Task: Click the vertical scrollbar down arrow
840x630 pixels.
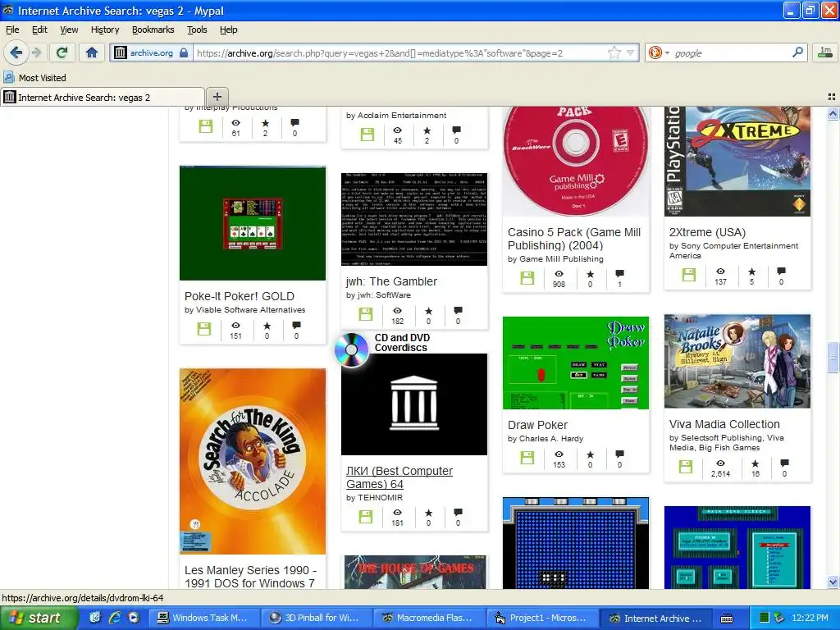Action: click(833, 582)
